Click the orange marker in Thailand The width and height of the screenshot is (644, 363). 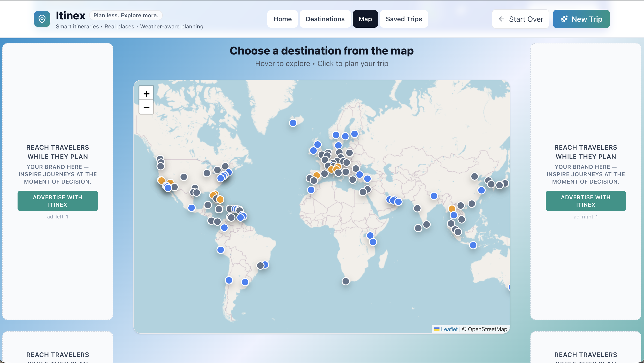coord(451,208)
